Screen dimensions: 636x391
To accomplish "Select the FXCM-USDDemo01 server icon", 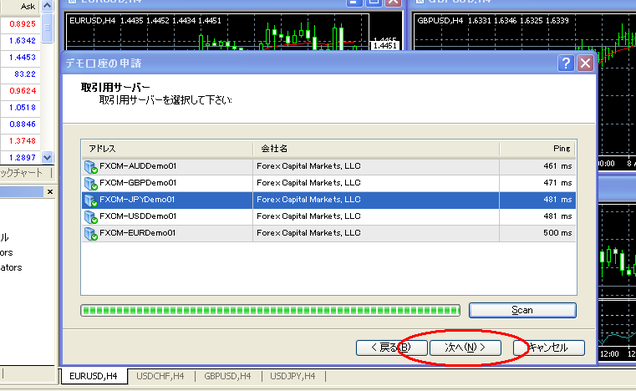I will [90, 217].
